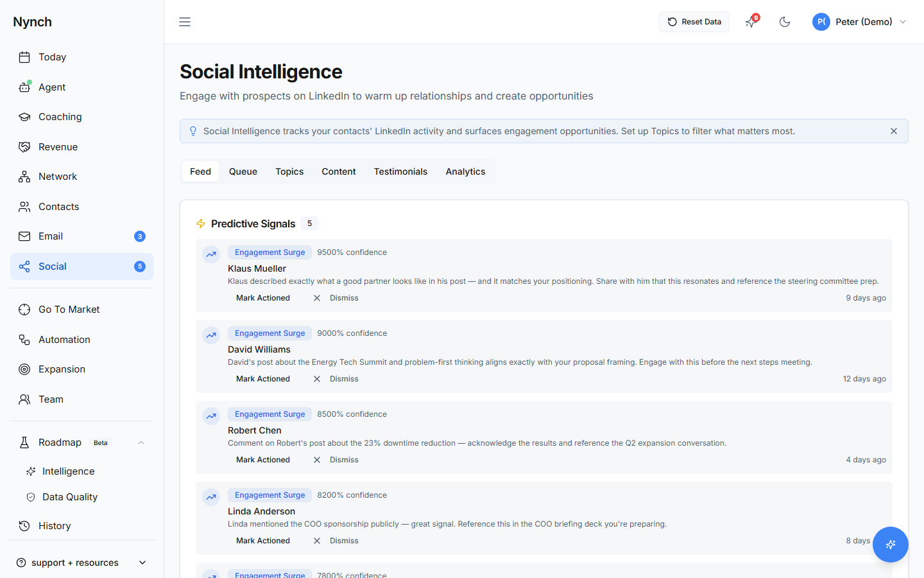924x578 pixels.
Task: Click the info banner lightbulb icon
Action: click(193, 131)
